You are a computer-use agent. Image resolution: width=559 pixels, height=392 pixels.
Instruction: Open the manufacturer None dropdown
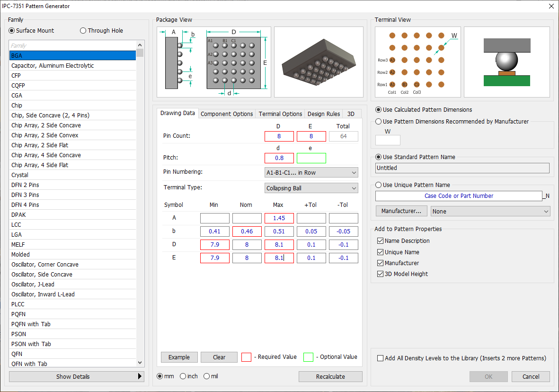[490, 212]
